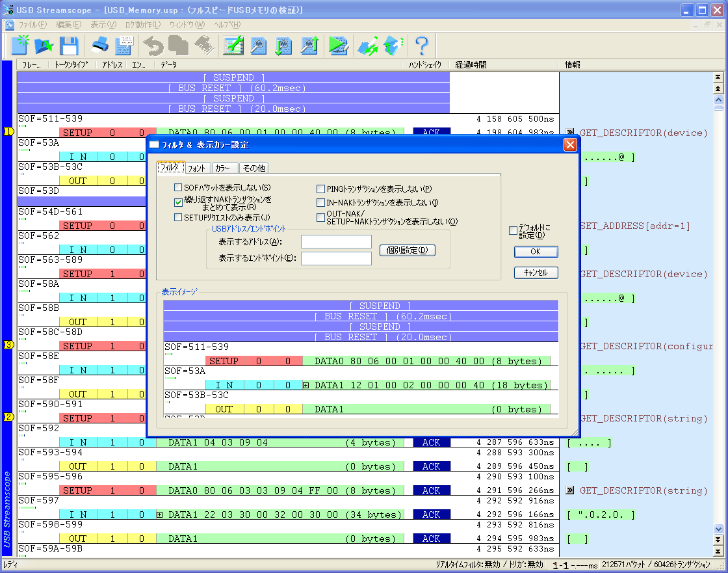Switch to the フォント tab
Image resolution: width=728 pixels, height=573 pixels.
[x=197, y=168]
